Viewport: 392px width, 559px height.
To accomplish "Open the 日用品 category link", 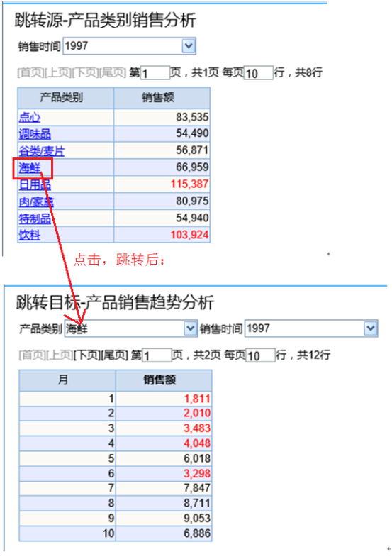I will pos(35,184).
